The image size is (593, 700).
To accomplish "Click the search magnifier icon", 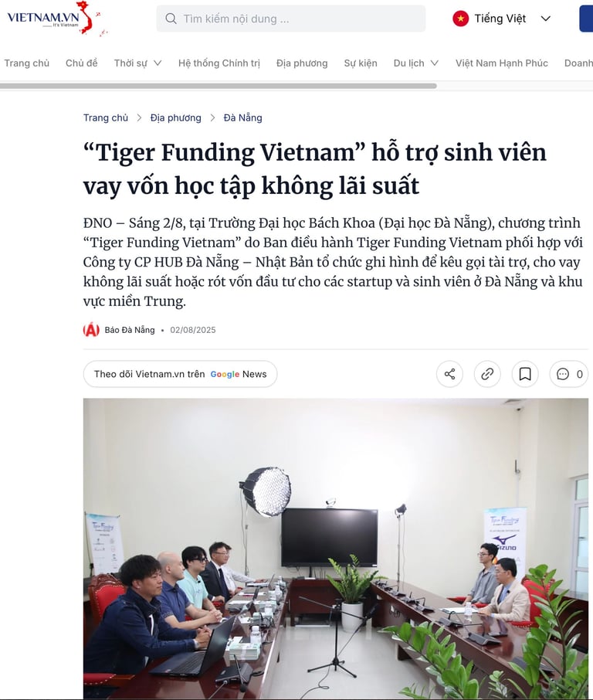I will coord(171,19).
